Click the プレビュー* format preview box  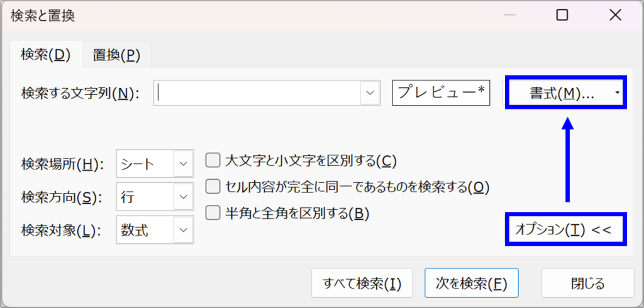[x=441, y=93]
